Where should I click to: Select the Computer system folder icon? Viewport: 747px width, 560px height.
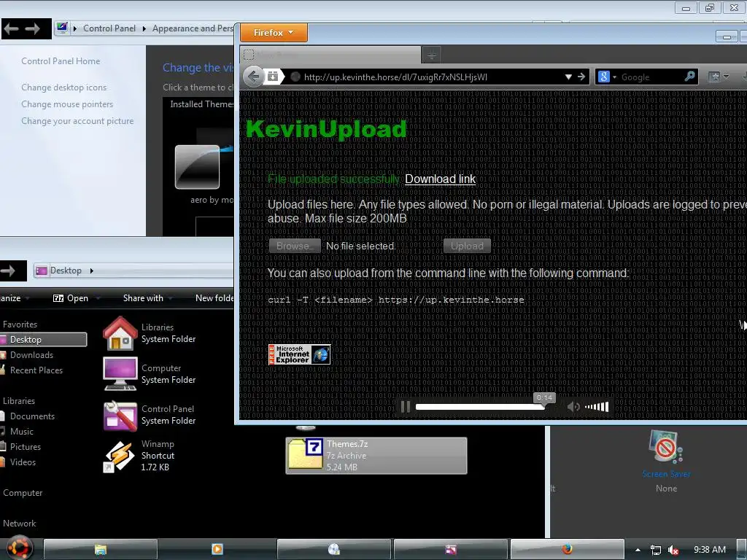click(120, 374)
